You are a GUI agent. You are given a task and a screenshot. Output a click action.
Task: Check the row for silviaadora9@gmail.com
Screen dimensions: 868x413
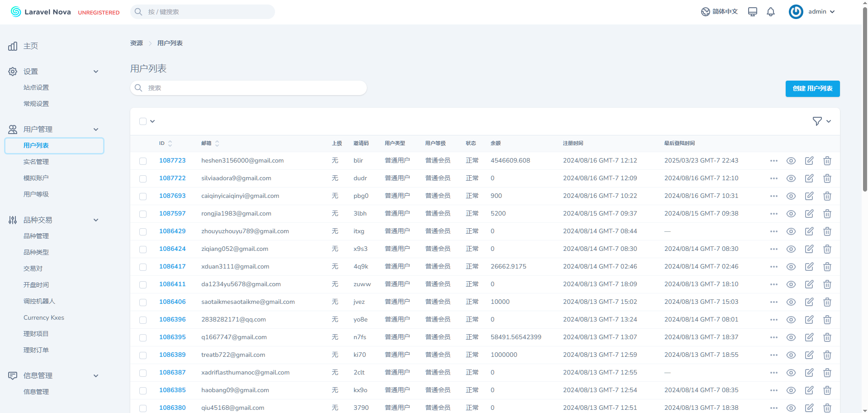point(143,179)
